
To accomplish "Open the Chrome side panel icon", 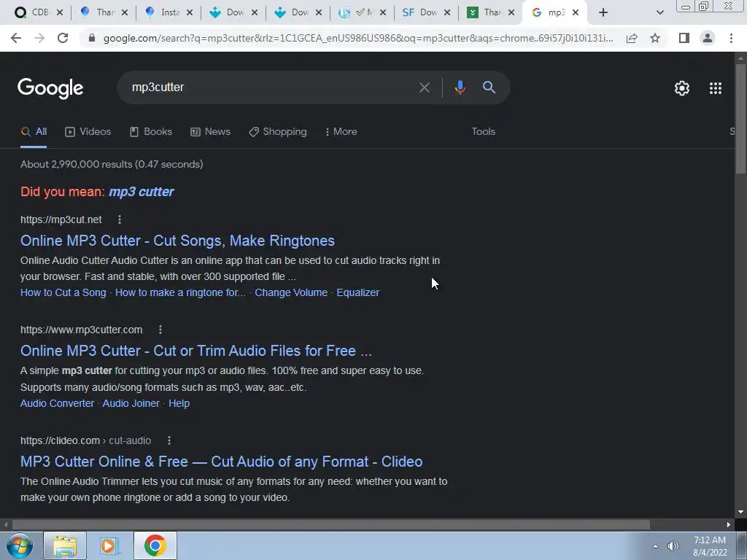I will [x=684, y=38].
